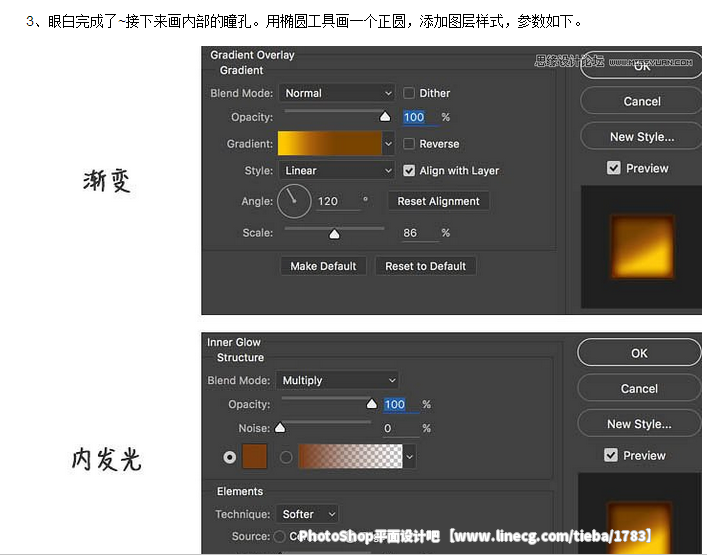The image size is (707, 555).
Task: Click Cancel in Inner Glow dialog
Action: [639, 388]
